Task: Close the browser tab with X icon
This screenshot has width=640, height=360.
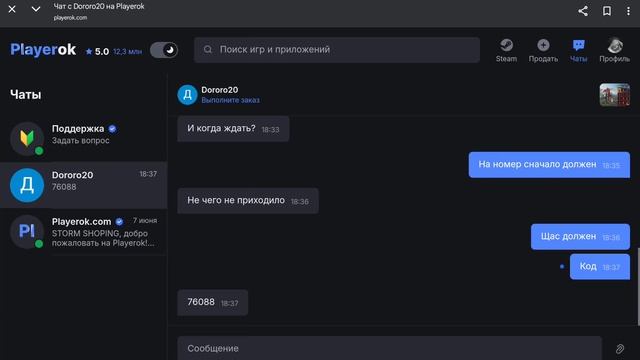Action: pos(12,9)
